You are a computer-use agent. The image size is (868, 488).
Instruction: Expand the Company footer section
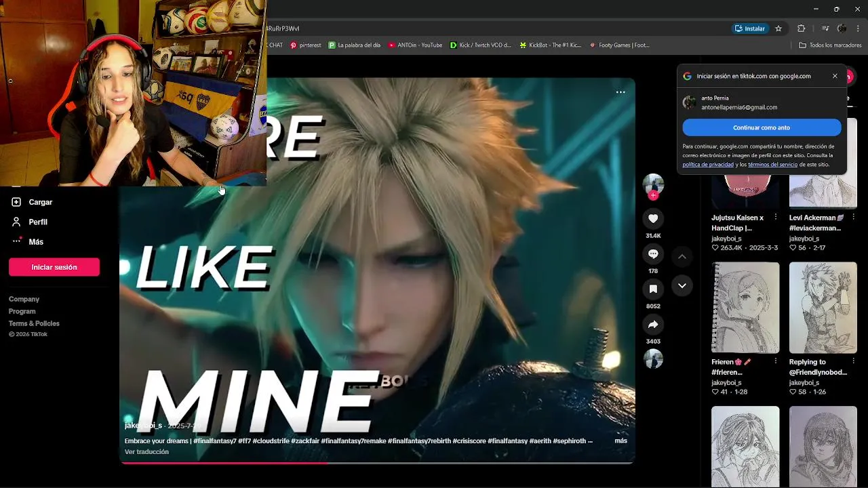pyautogui.click(x=24, y=299)
